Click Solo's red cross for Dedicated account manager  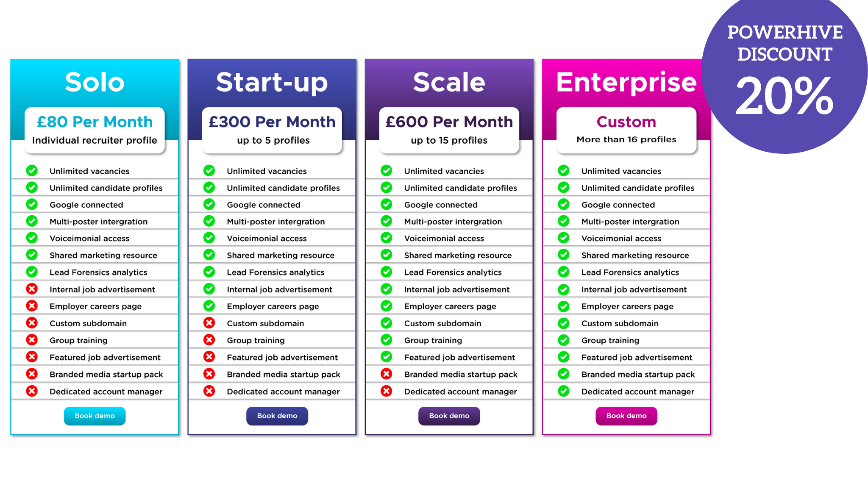(32, 391)
